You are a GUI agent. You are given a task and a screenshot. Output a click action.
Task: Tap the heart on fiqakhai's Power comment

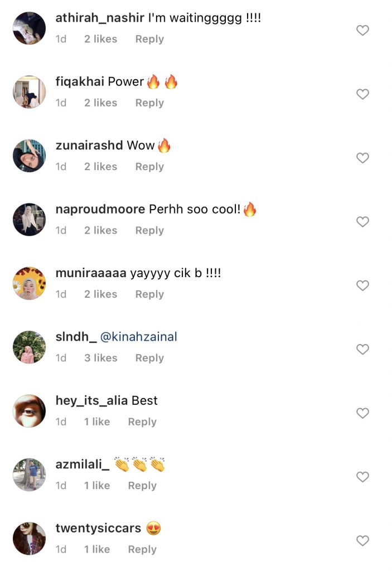tap(362, 94)
